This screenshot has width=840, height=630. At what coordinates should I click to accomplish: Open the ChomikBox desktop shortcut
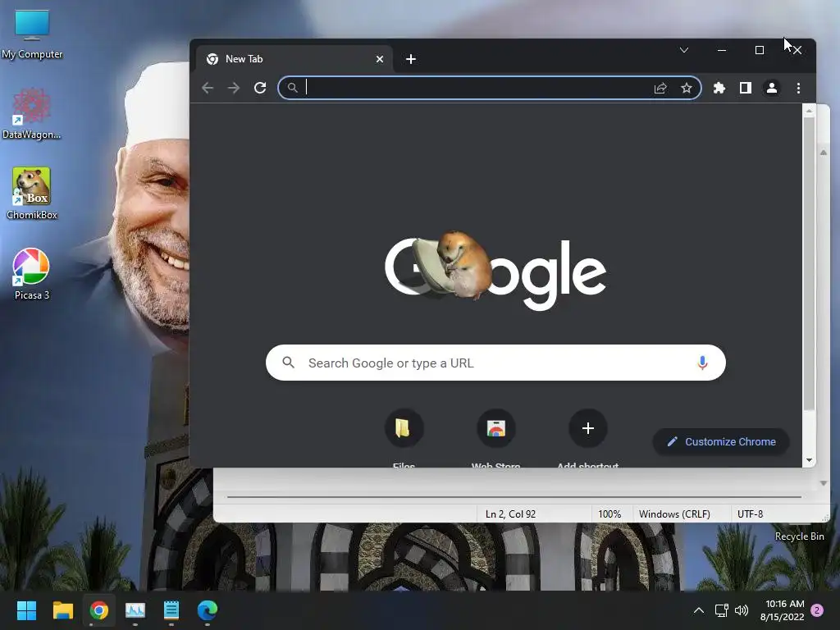32,194
